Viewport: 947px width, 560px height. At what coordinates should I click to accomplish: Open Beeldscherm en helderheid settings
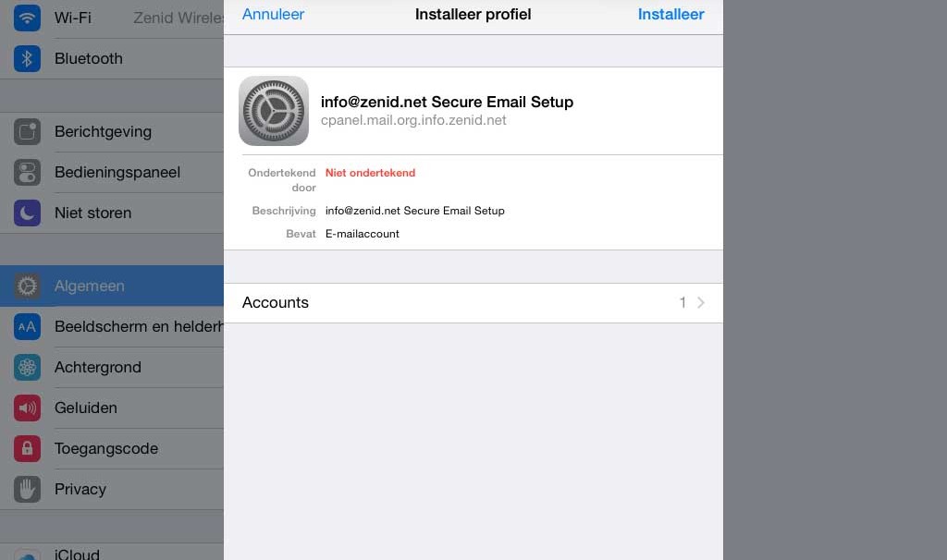pyautogui.click(x=112, y=326)
